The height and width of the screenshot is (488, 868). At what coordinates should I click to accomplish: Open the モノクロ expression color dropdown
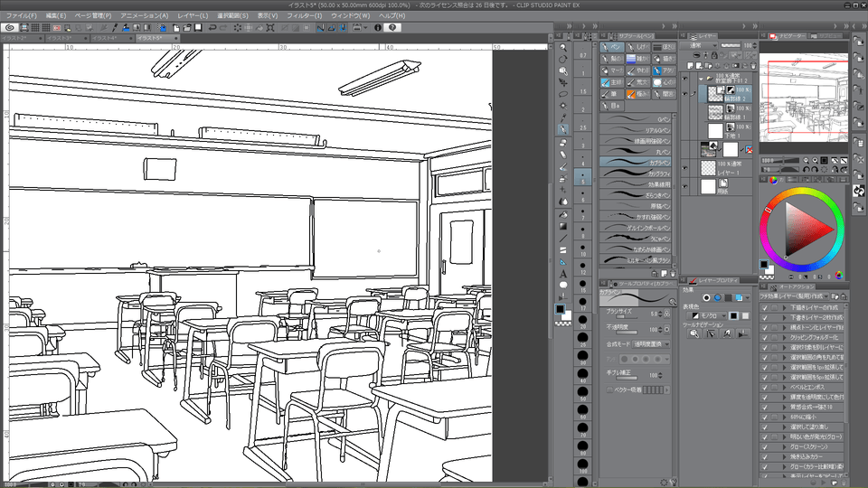coord(708,315)
